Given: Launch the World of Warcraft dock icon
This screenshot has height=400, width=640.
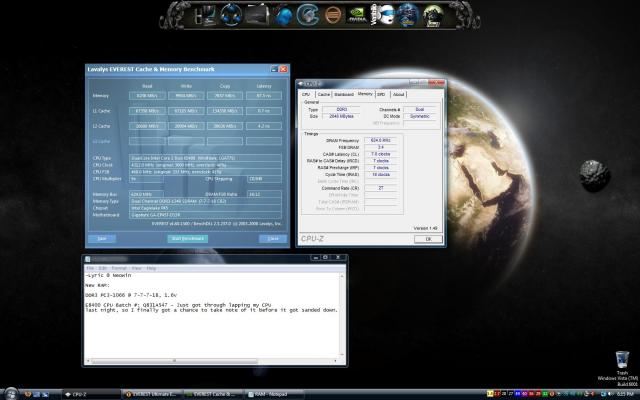Looking at the screenshot, I should coord(408,15).
